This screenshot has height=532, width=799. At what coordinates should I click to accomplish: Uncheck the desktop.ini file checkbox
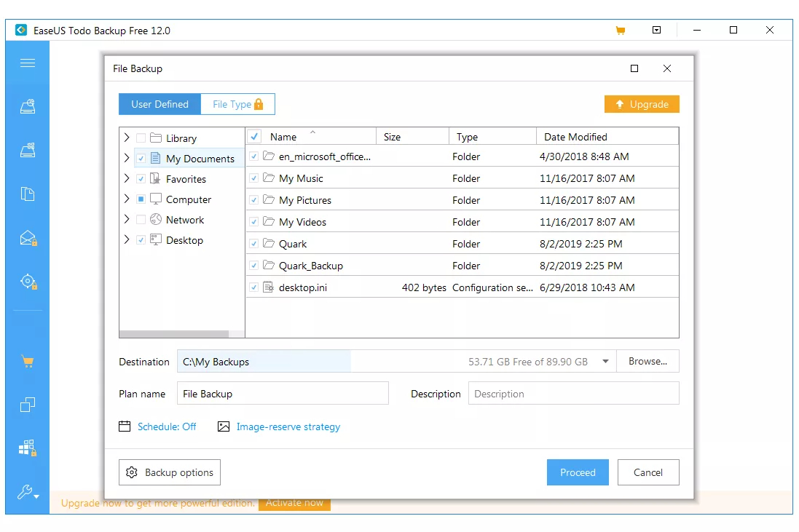coord(253,287)
